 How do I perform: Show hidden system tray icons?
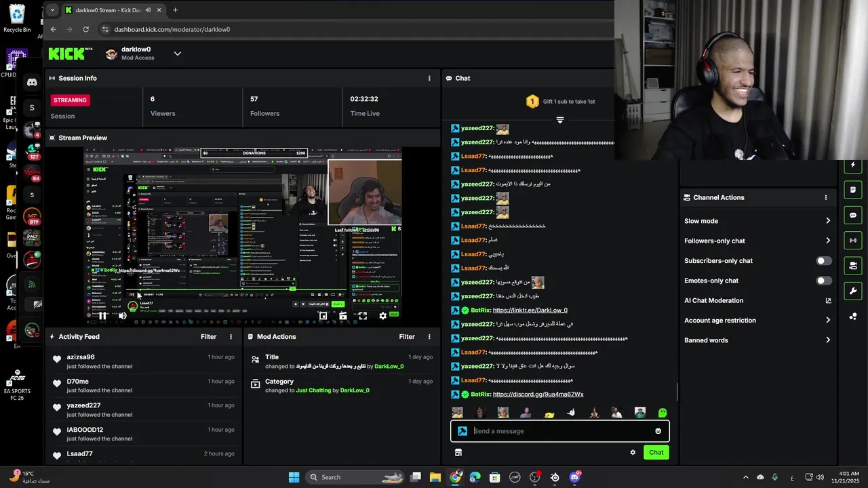click(745, 477)
